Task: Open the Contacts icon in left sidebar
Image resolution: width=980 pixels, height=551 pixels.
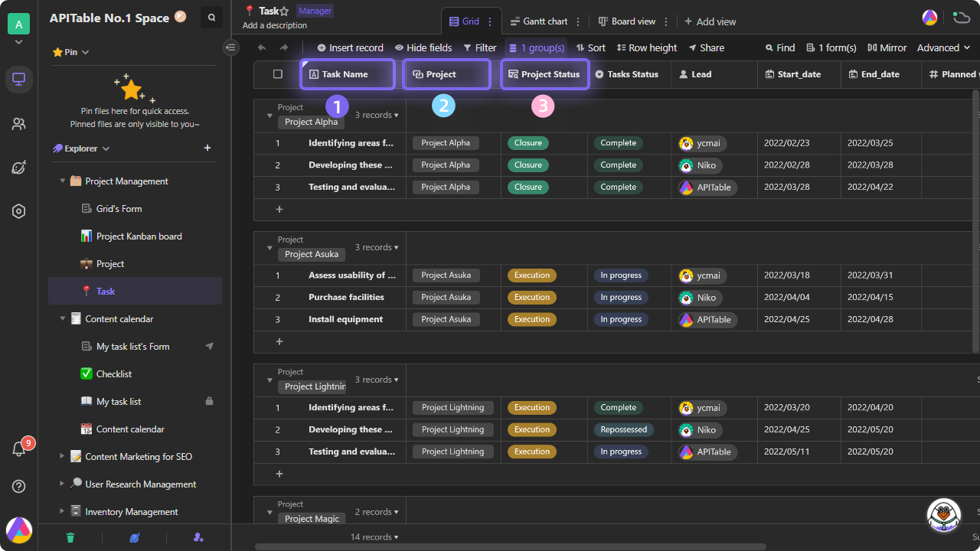Action: [19, 123]
